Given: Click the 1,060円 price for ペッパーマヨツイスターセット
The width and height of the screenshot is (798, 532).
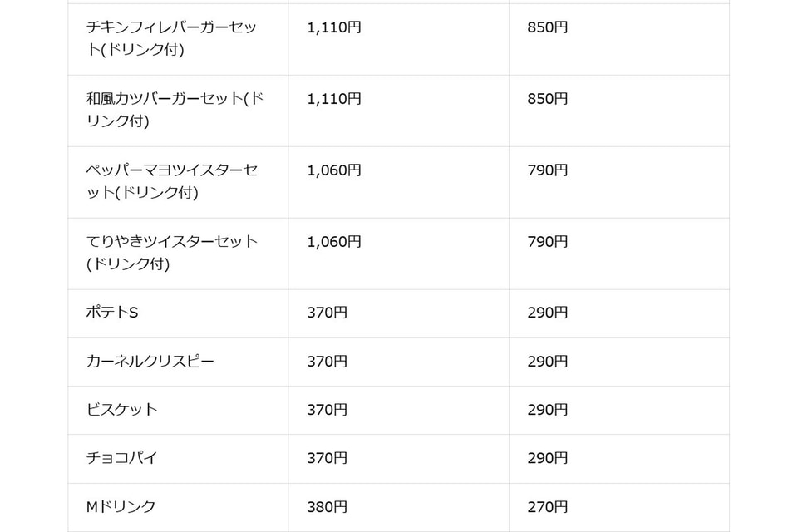Looking at the screenshot, I should [334, 170].
